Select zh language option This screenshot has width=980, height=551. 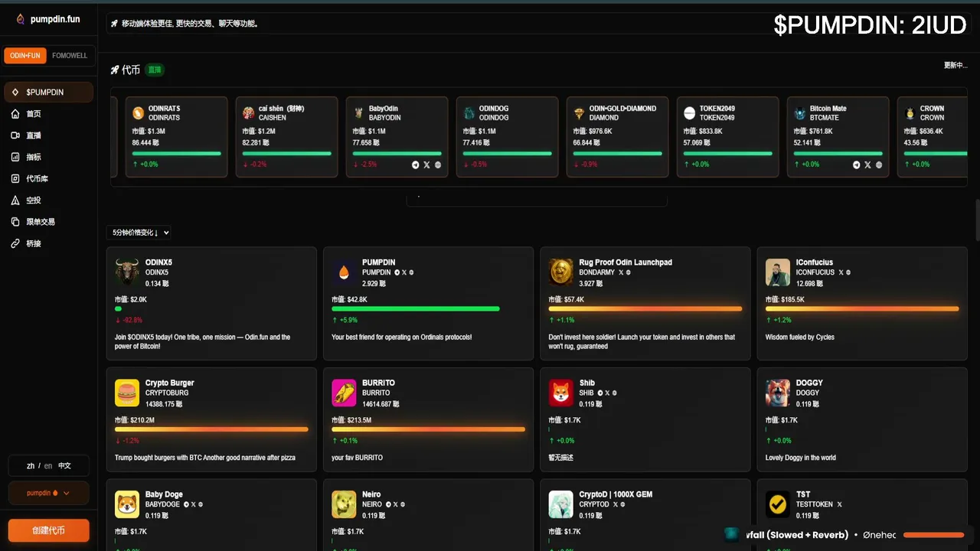pos(31,465)
